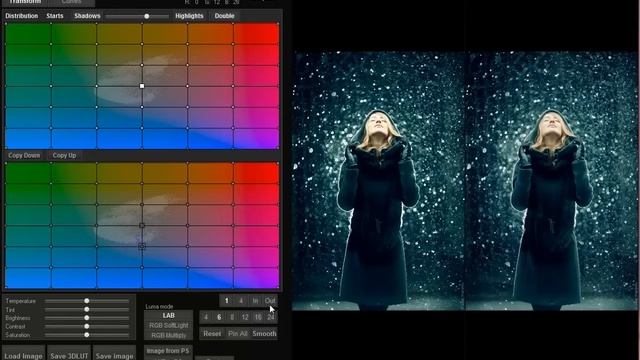
Task: Adjust the Brightness slider
Action: (x=87, y=318)
